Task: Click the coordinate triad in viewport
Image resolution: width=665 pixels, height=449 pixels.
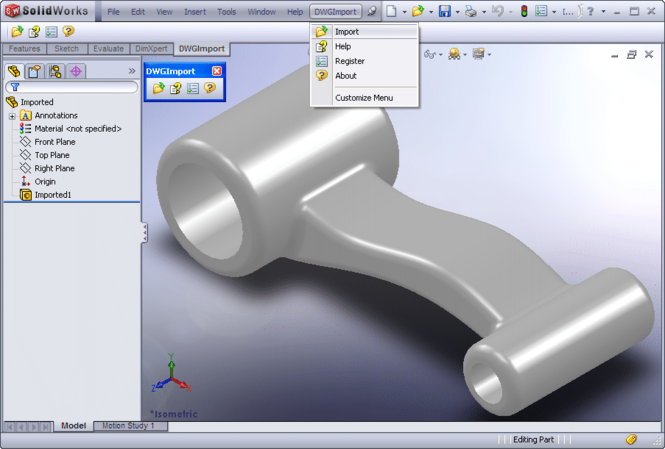Action: click(x=171, y=374)
